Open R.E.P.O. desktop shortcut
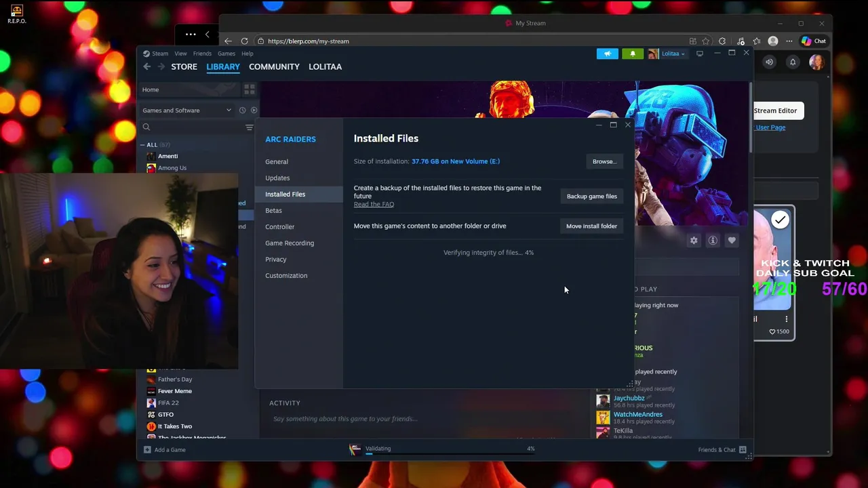 pos(17,14)
